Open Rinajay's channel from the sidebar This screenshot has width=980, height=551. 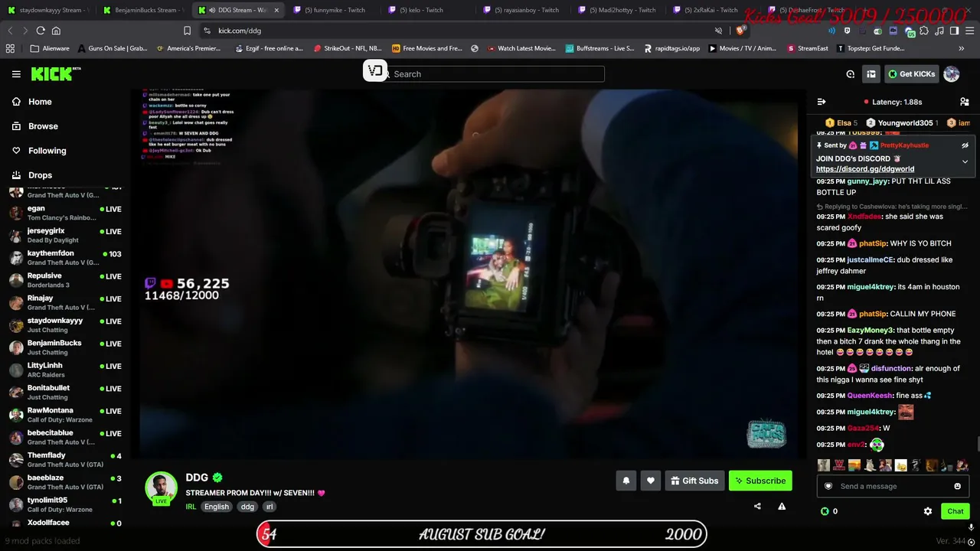click(x=65, y=302)
